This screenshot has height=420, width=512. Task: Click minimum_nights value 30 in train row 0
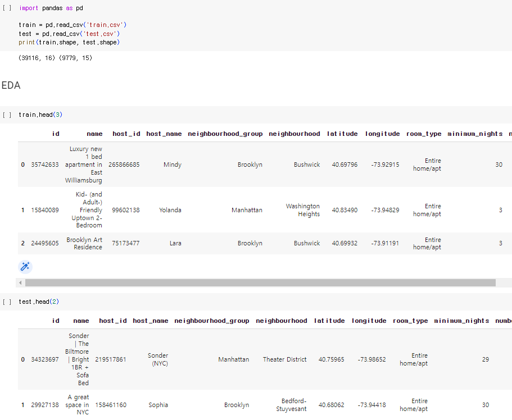point(499,165)
